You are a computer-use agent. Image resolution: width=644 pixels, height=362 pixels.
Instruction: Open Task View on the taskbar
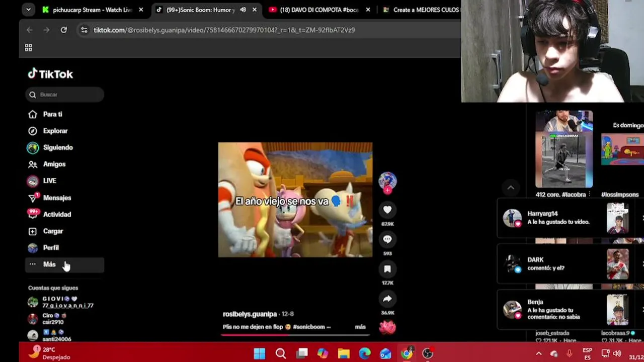[x=302, y=353]
